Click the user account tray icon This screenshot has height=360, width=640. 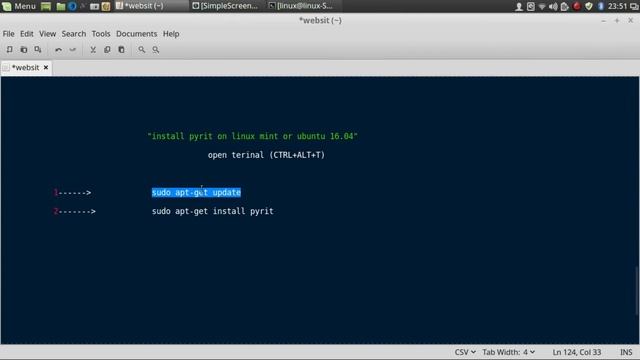519,6
